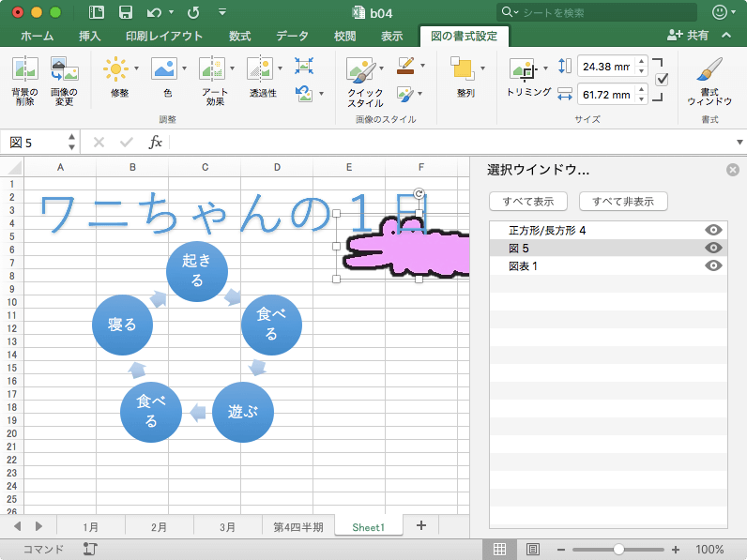
Task: Add a new sheet with plus button
Action: tap(421, 525)
